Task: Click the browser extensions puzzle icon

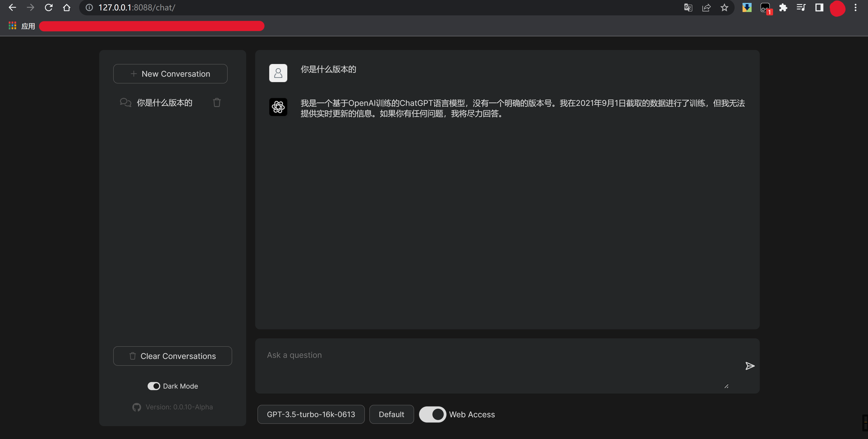Action: pos(783,7)
